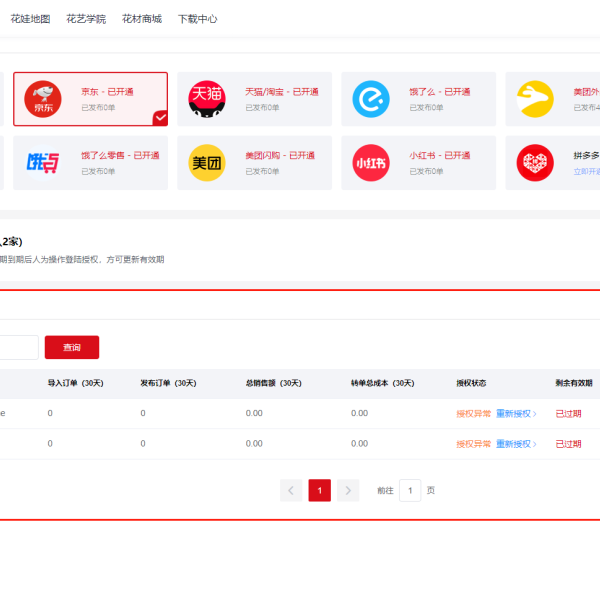Screen dimensions: 600x600
Task: Click the yellow 美团 闪购 logo
Action: click(x=207, y=163)
